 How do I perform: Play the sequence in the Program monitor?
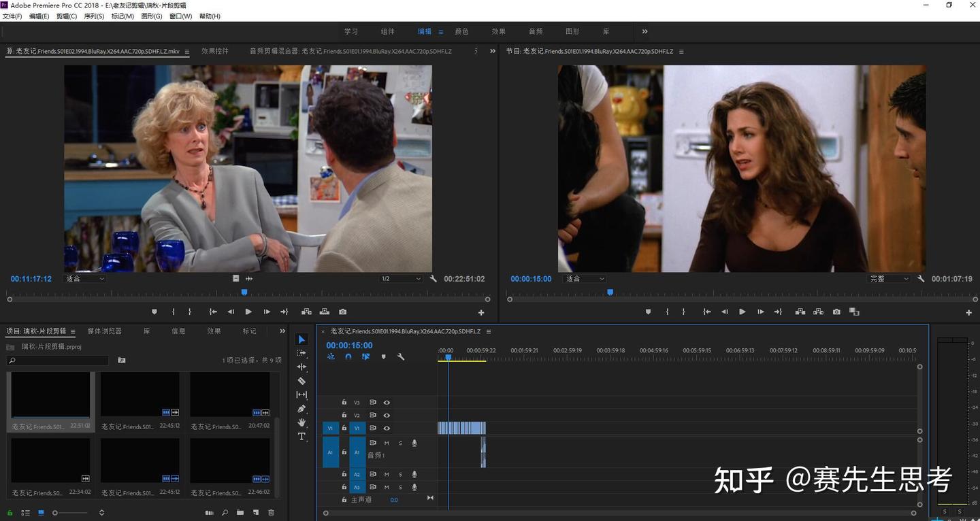click(x=742, y=312)
